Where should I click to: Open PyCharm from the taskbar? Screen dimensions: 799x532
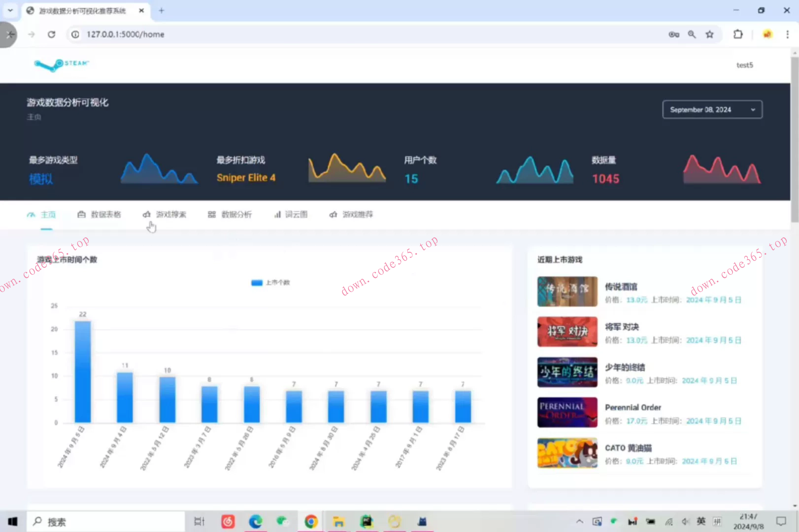coord(366,521)
